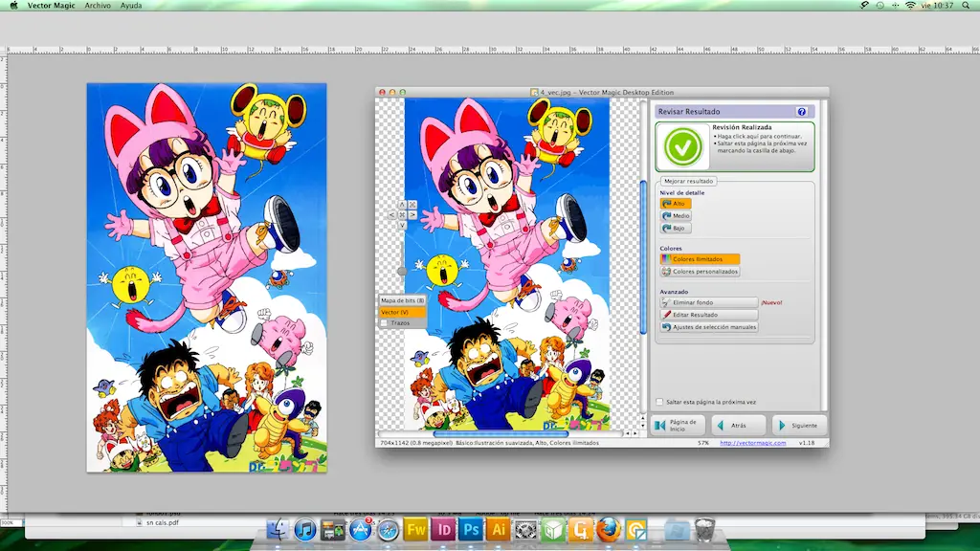Open the Vector Magic application menu

pos(52,5)
